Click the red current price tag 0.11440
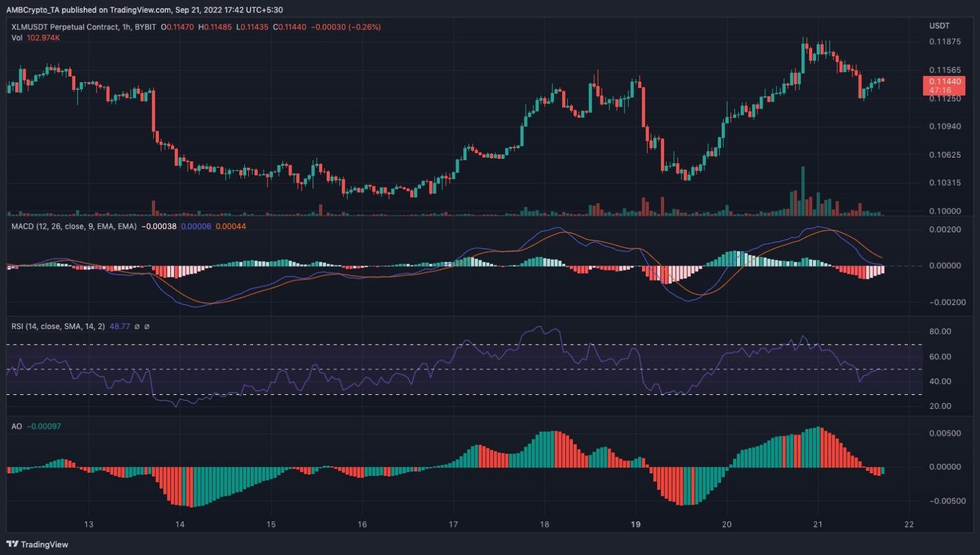Image resolution: width=980 pixels, height=555 pixels. [x=944, y=82]
